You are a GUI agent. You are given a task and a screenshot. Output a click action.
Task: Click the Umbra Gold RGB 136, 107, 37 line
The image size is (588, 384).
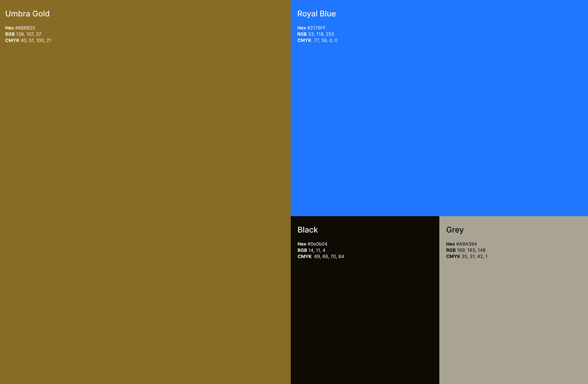coord(23,34)
